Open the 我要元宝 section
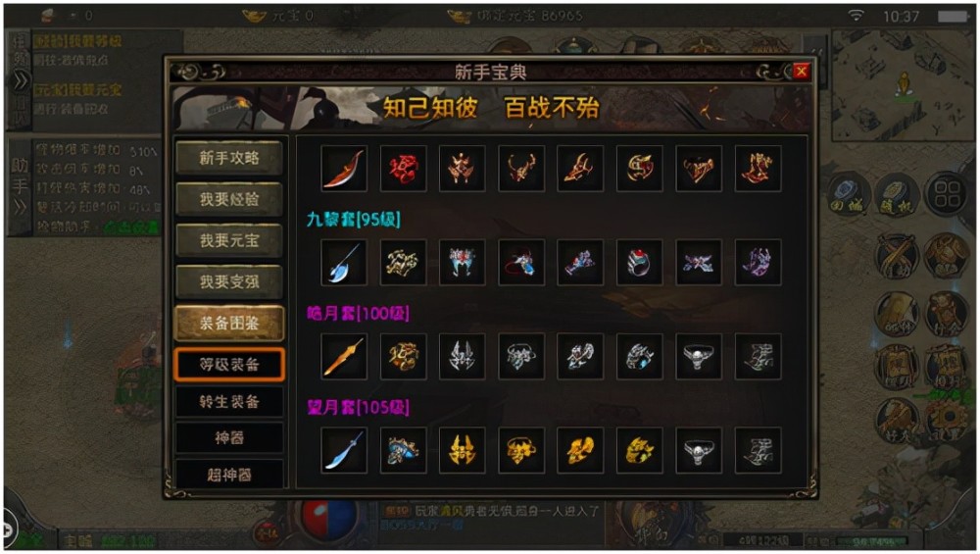This screenshot has height=554, width=980. click(x=229, y=240)
